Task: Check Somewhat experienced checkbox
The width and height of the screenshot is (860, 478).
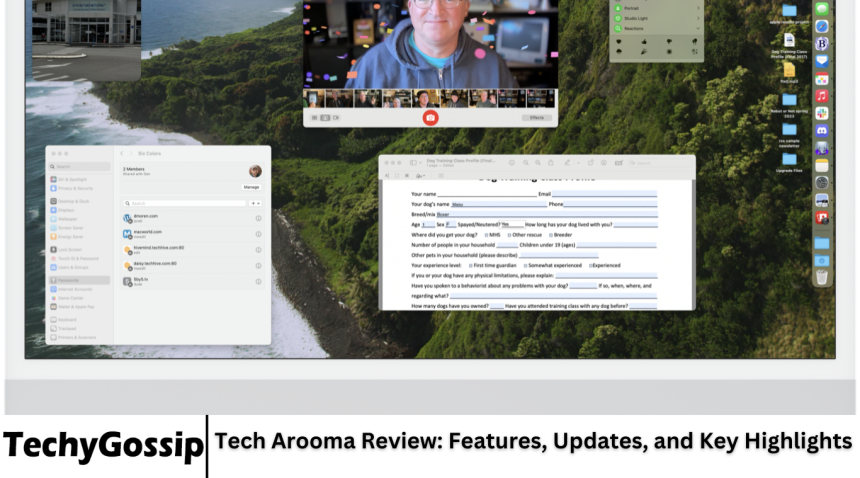Action: pyautogui.click(x=525, y=266)
